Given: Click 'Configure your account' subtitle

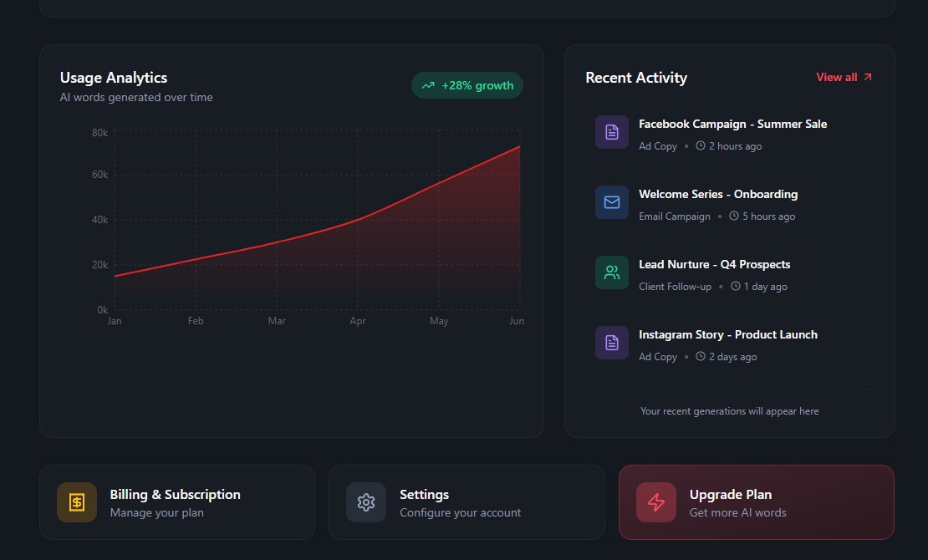Looking at the screenshot, I should pos(460,512).
